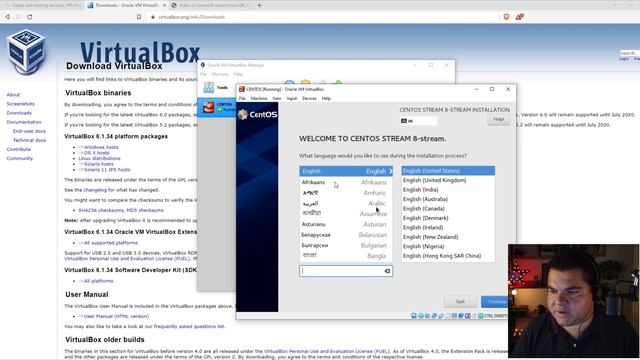The image size is (640, 360).
Task: Click the keyboard layout indicator showing us
Action: [418, 121]
